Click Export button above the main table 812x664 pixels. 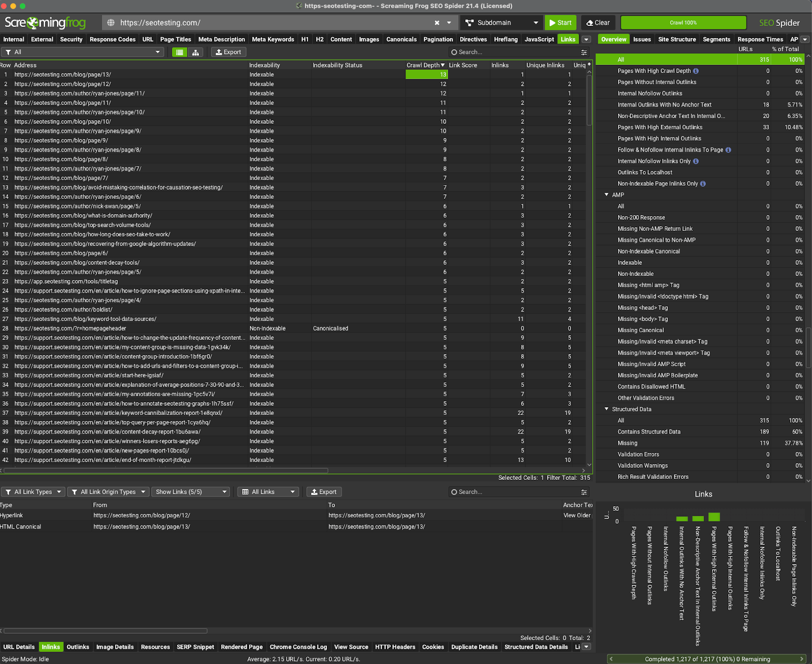tap(228, 52)
